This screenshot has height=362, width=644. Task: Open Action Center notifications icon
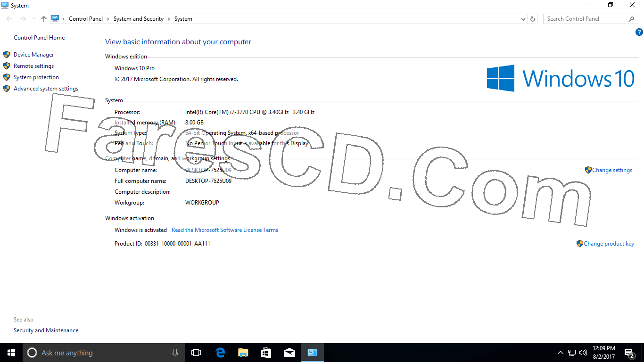click(629, 353)
